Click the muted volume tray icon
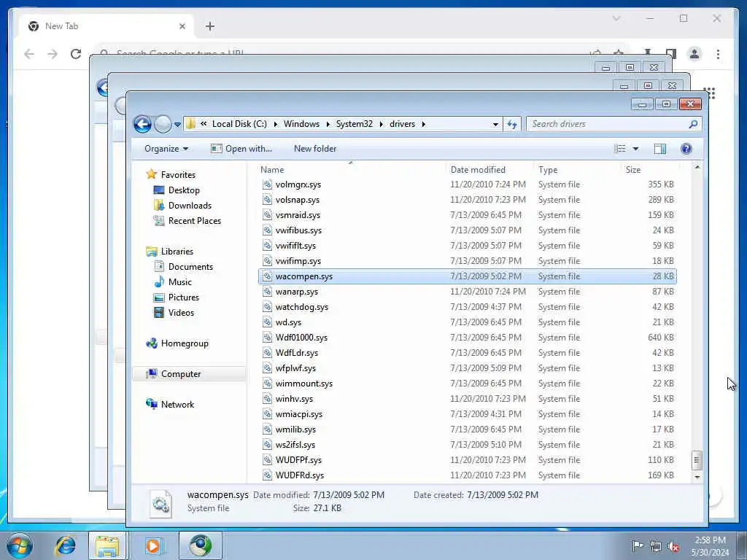This screenshot has height=560, width=747. 673,546
